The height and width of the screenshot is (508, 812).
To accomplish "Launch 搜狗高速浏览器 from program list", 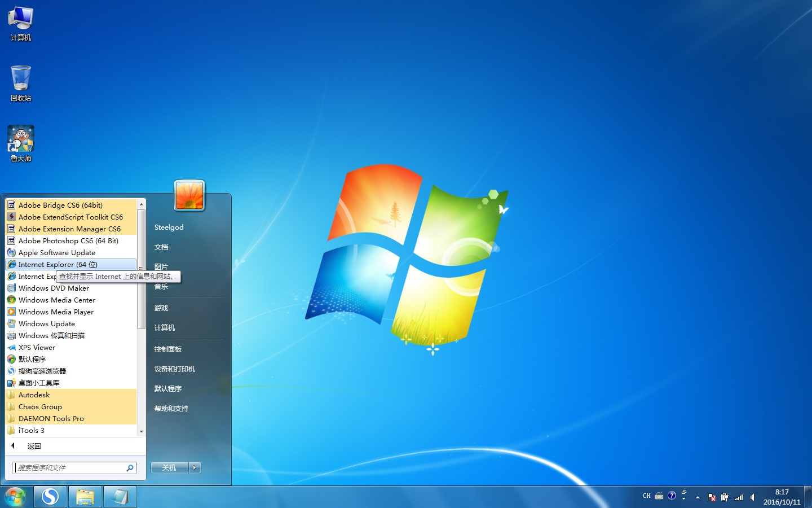I will coord(71,371).
